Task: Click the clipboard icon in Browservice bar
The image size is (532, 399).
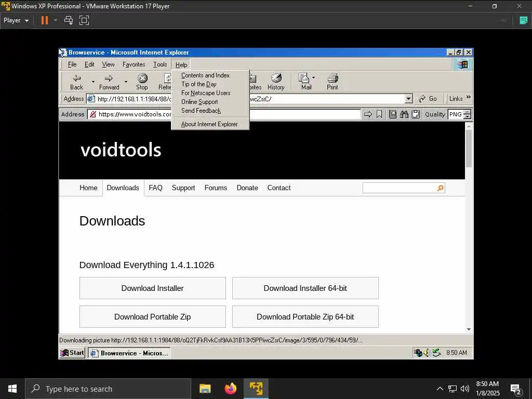Action: [x=416, y=114]
